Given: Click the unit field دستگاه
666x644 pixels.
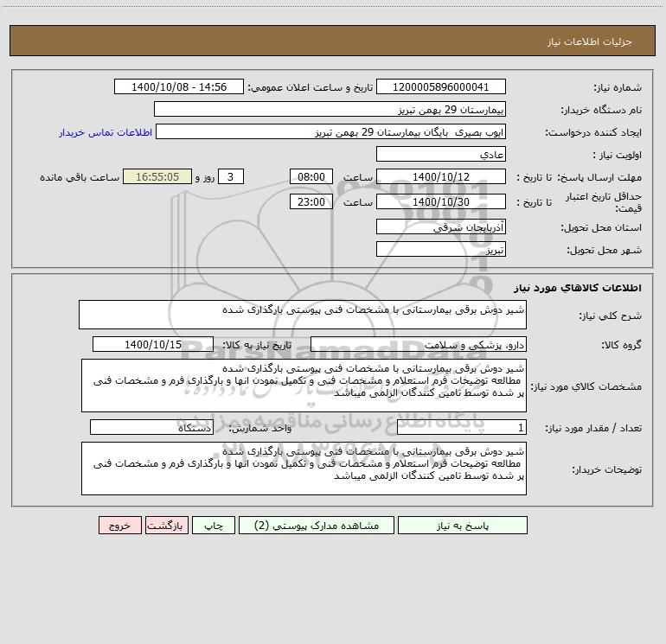Looking at the screenshot, I should pyautogui.click(x=151, y=427).
